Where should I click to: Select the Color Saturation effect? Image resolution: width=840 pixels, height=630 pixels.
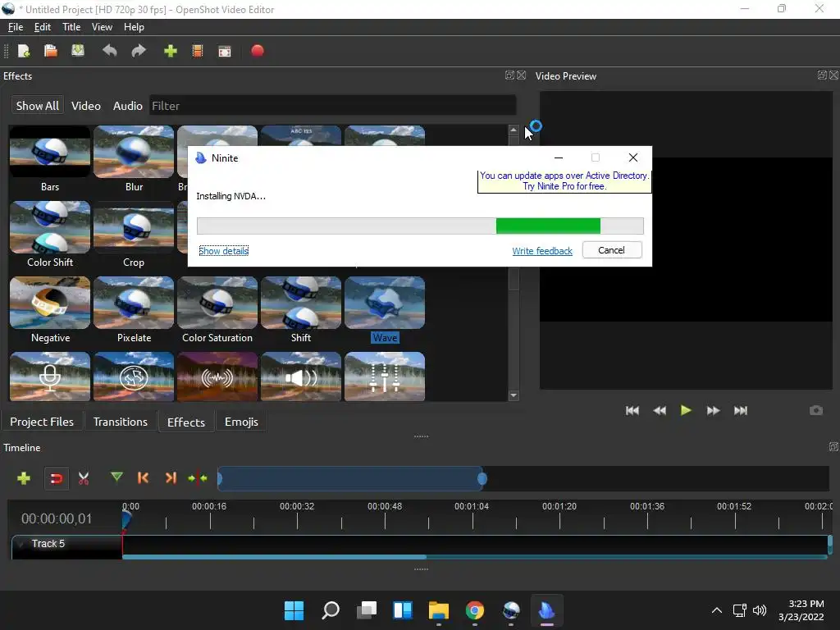[x=217, y=303]
